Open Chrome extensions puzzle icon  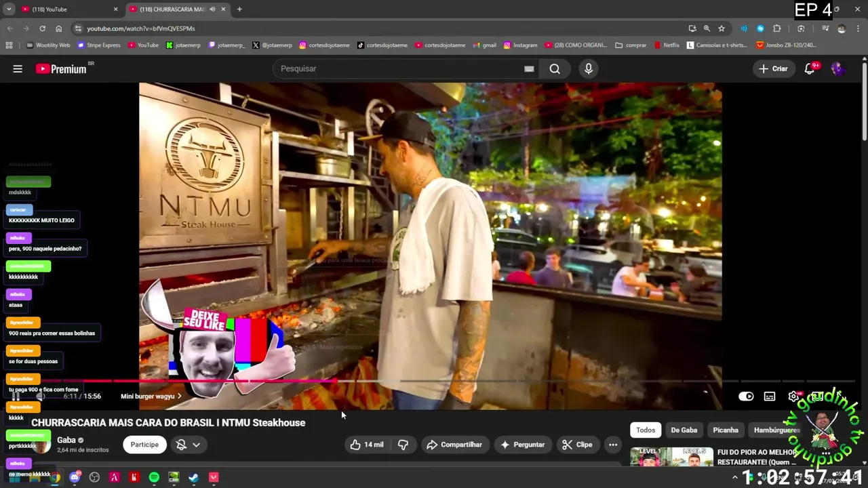pyautogui.click(x=777, y=28)
